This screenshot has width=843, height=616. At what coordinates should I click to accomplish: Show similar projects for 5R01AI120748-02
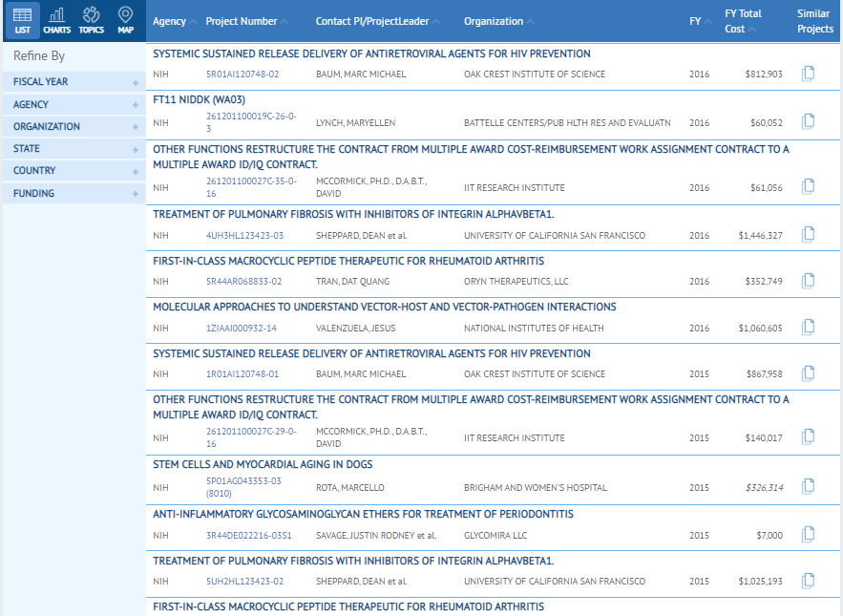pyautogui.click(x=808, y=74)
